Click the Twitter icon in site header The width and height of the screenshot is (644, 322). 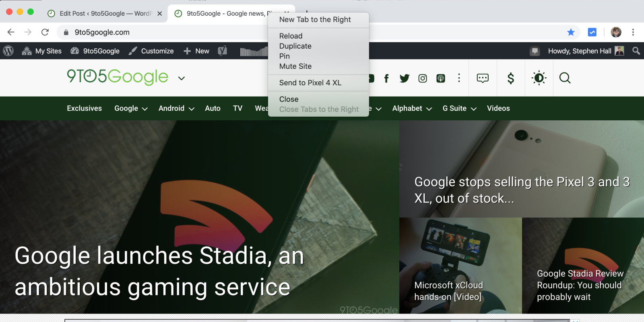404,78
